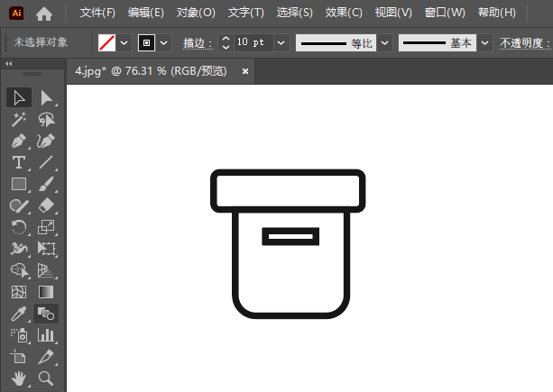Select the Warp tool
Image resolution: width=553 pixels, height=392 pixels.
(x=19, y=249)
